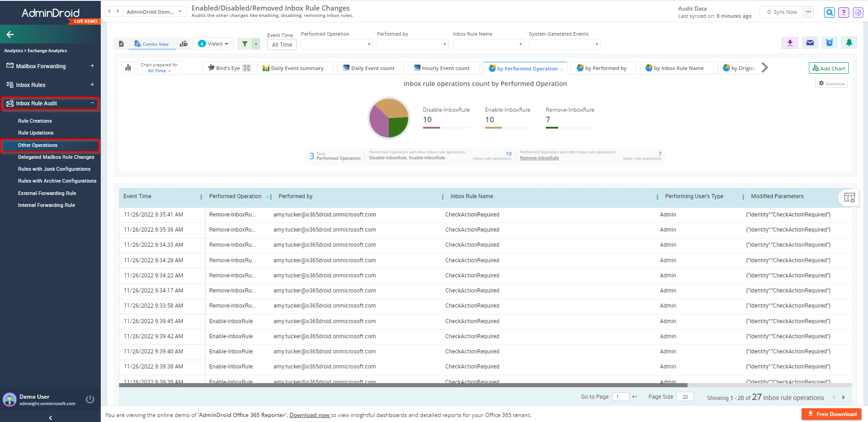Switch to chart-only view icon

[184, 44]
